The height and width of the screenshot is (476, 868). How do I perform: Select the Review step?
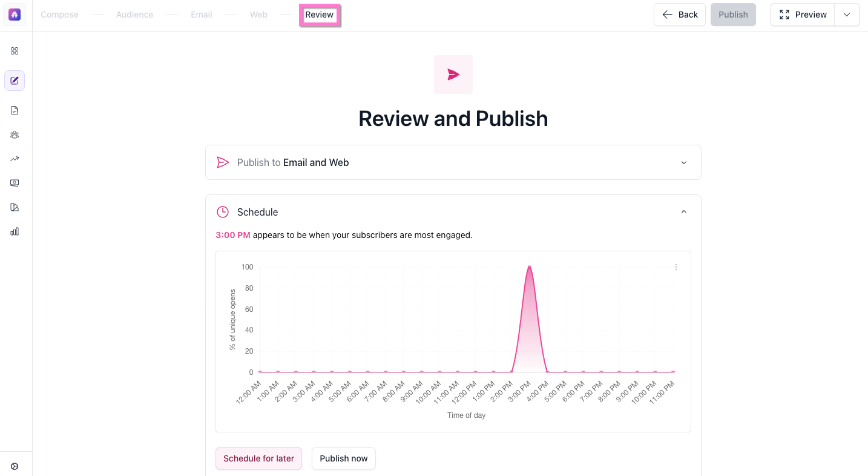(x=320, y=15)
